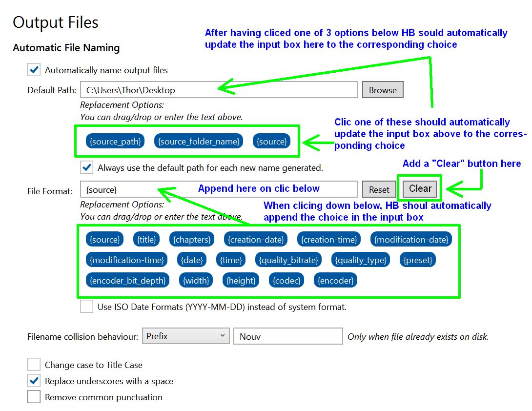532x411 pixels.
Task: Click the {date} replacement tag
Action: click(x=192, y=260)
